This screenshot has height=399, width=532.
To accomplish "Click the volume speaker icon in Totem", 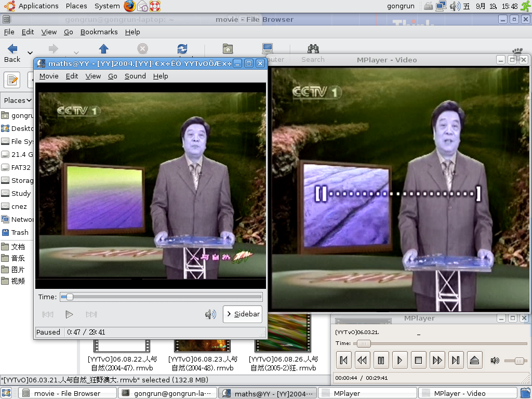I will pyautogui.click(x=210, y=314).
